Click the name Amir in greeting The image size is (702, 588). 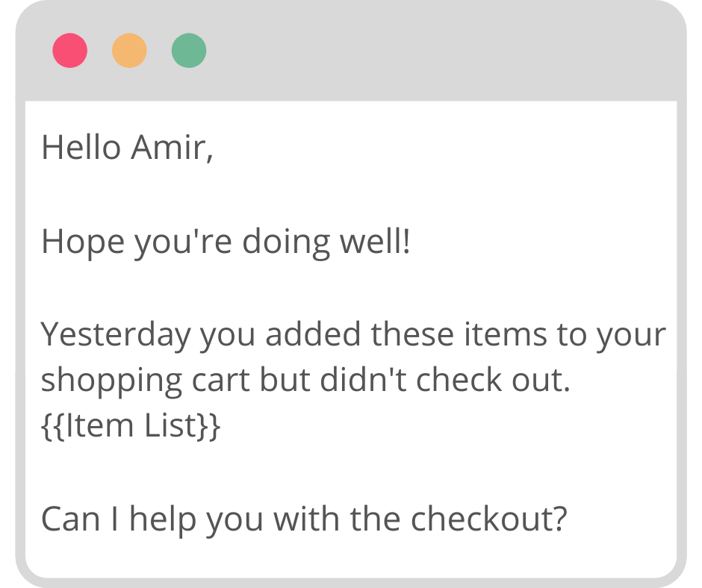[172, 148]
